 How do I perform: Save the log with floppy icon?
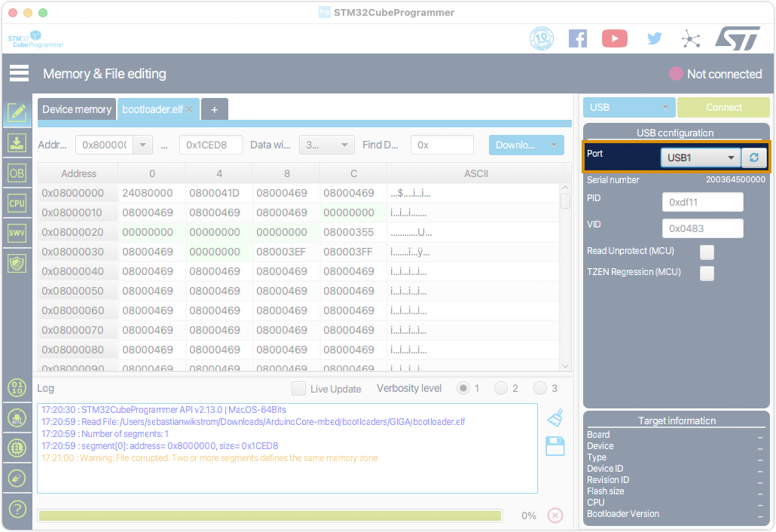tap(555, 446)
